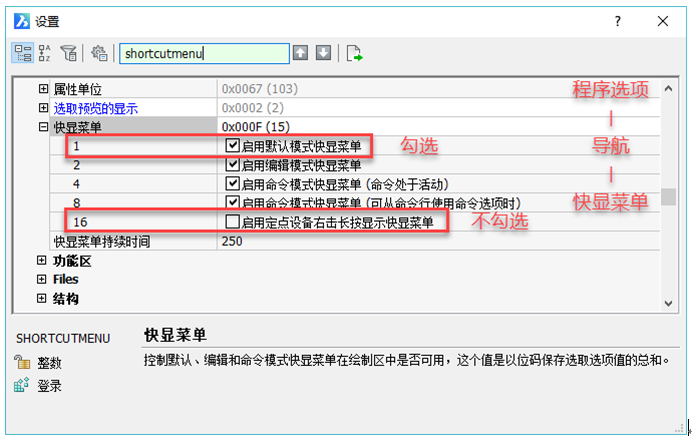
Task: Click the 快显菜单持续时间 value 250
Action: (x=233, y=242)
